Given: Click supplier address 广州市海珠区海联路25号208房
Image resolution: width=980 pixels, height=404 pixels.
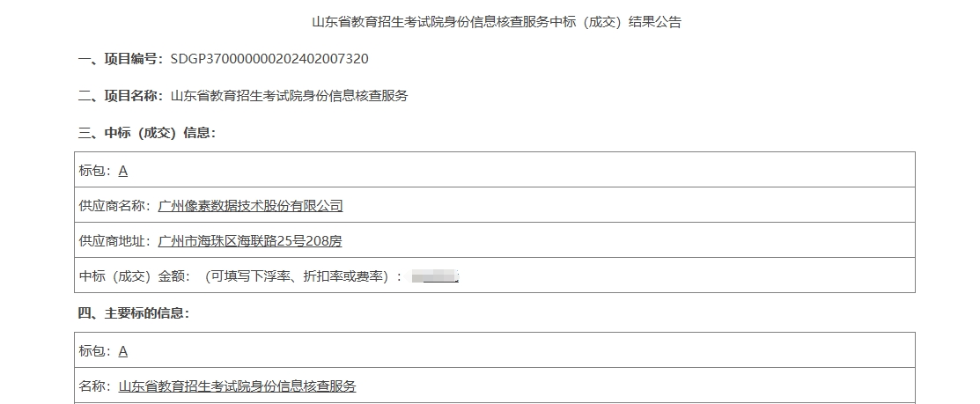Looking at the screenshot, I should tap(249, 241).
